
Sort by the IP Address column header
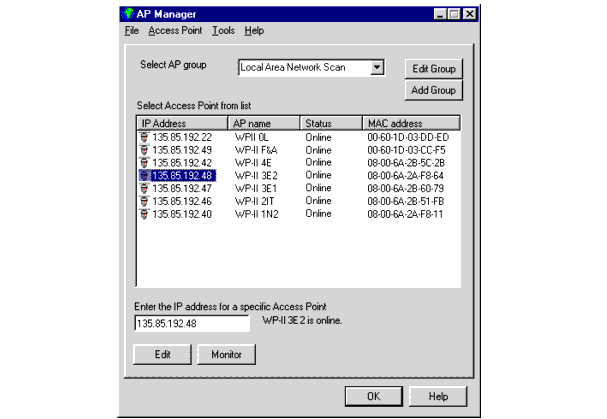tap(182, 123)
